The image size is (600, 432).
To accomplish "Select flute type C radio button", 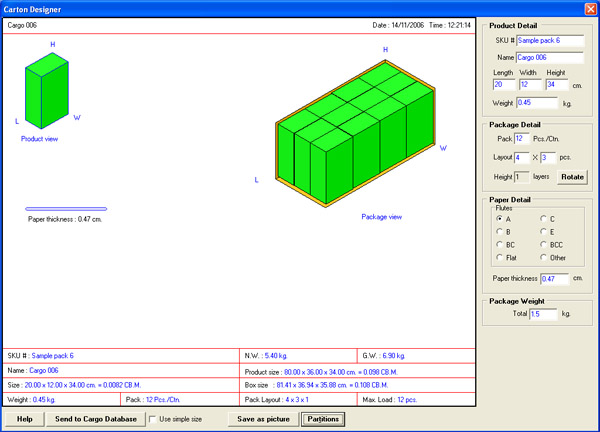I will point(543,219).
